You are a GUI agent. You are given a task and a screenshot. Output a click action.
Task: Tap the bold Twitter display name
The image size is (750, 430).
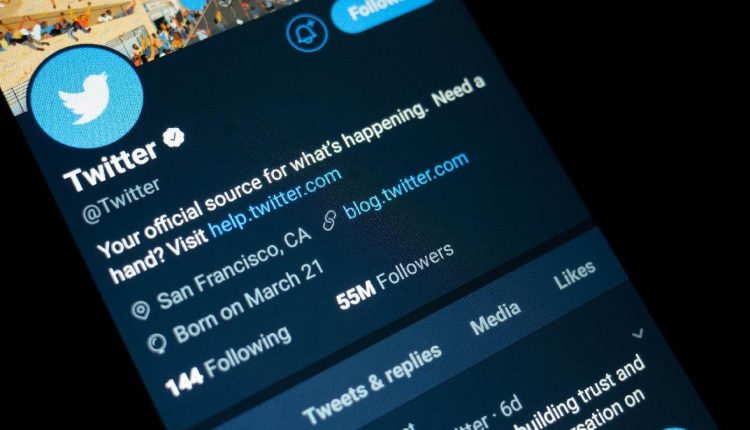[110, 166]
